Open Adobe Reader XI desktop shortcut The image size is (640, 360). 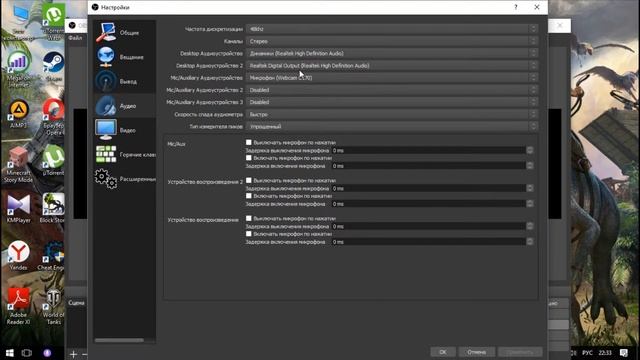[18, 306]
